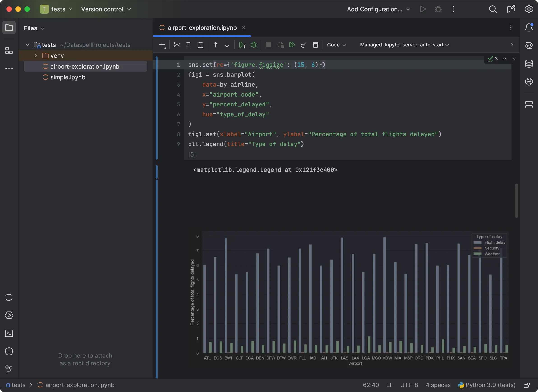
Task: Expand the venv folder
Action: pos(36,55)
